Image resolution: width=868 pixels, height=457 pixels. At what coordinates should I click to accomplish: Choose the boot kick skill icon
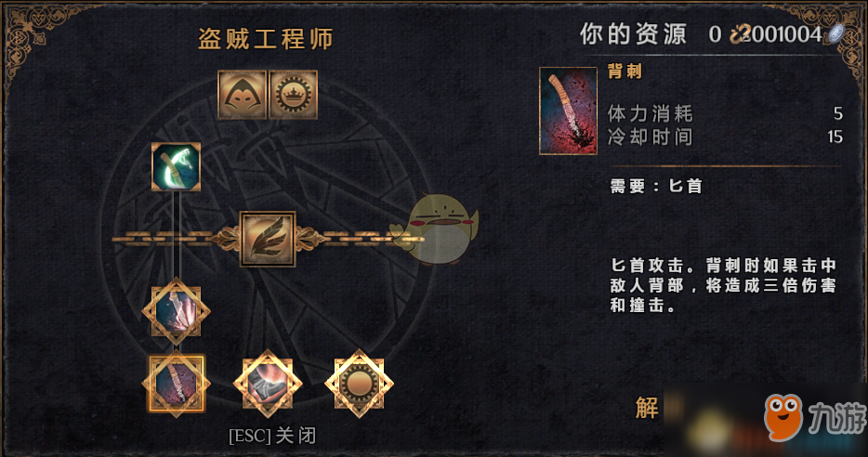268,384
